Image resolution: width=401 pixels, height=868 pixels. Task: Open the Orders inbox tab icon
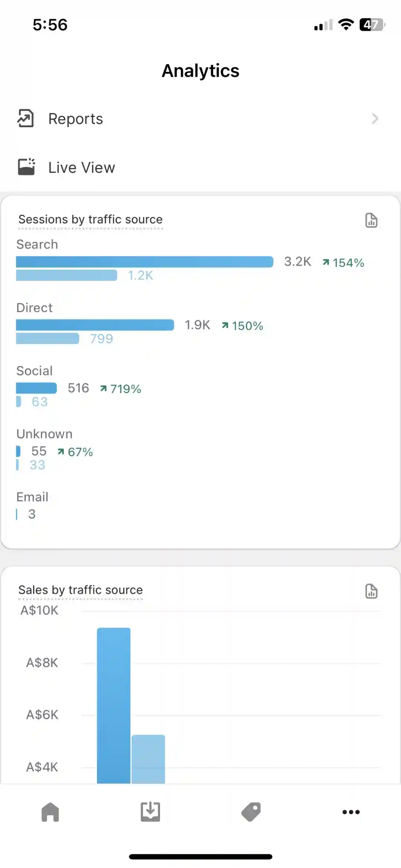point(150,812)
